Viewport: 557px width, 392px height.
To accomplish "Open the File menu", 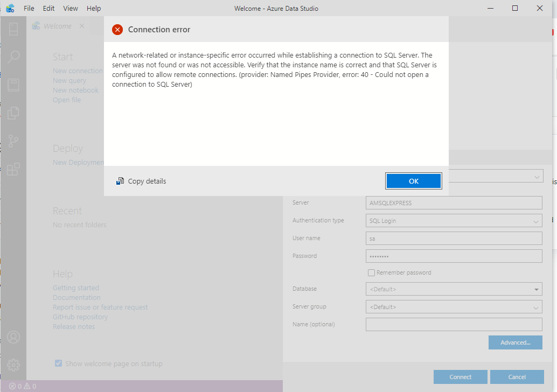I will (x=29, y=8).
